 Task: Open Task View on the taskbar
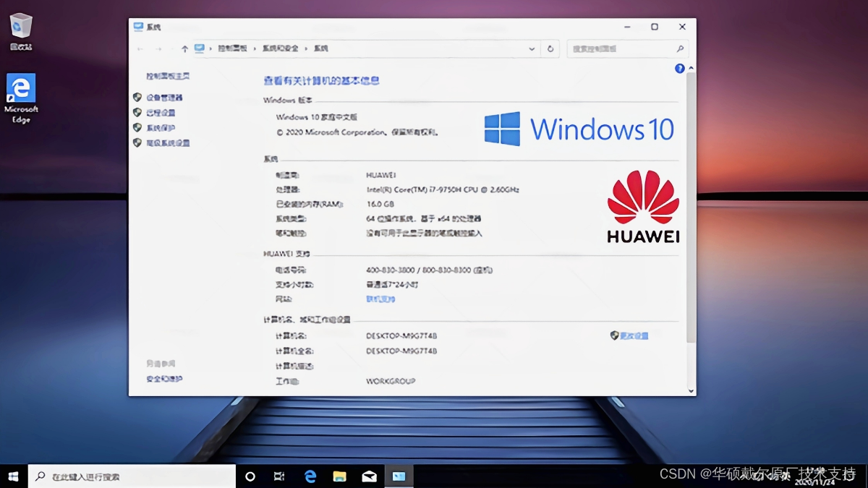pos(279,476)
